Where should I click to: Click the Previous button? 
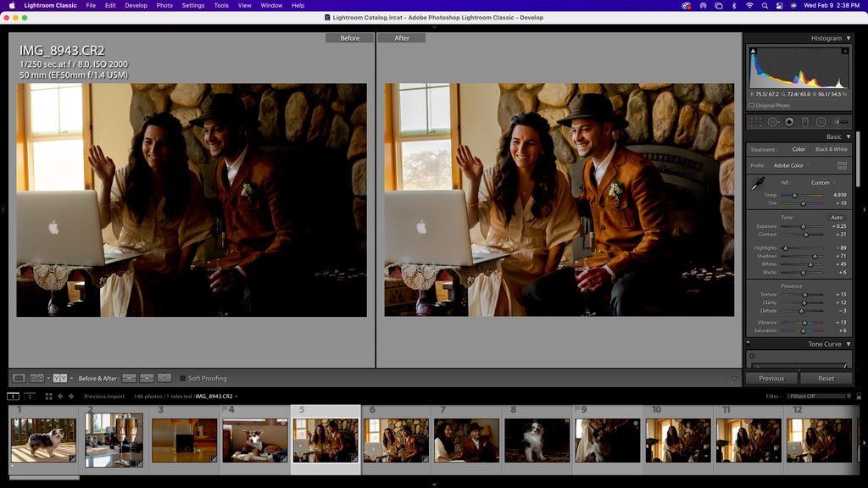pyautogui.click(x=771, y=379)
